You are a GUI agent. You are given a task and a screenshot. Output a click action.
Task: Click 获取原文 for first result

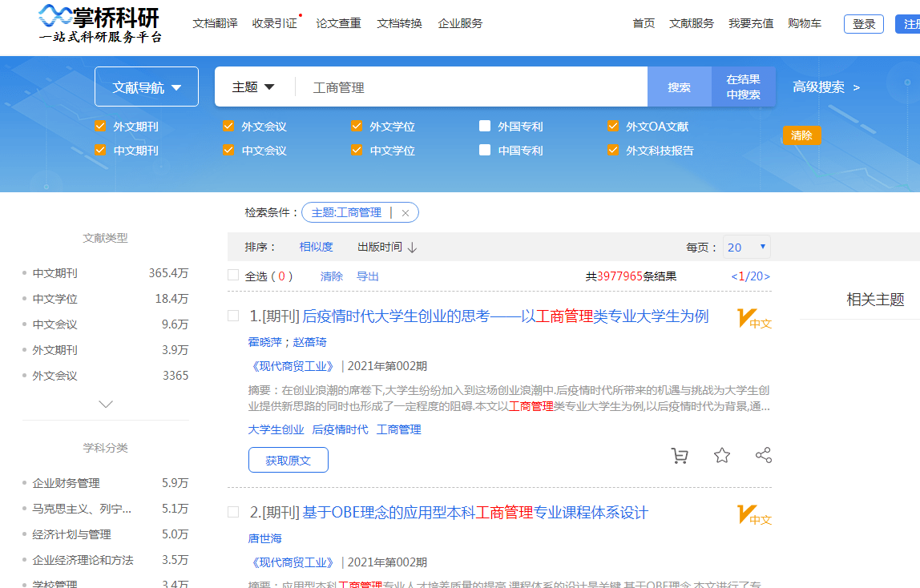(x=288, y=460)
